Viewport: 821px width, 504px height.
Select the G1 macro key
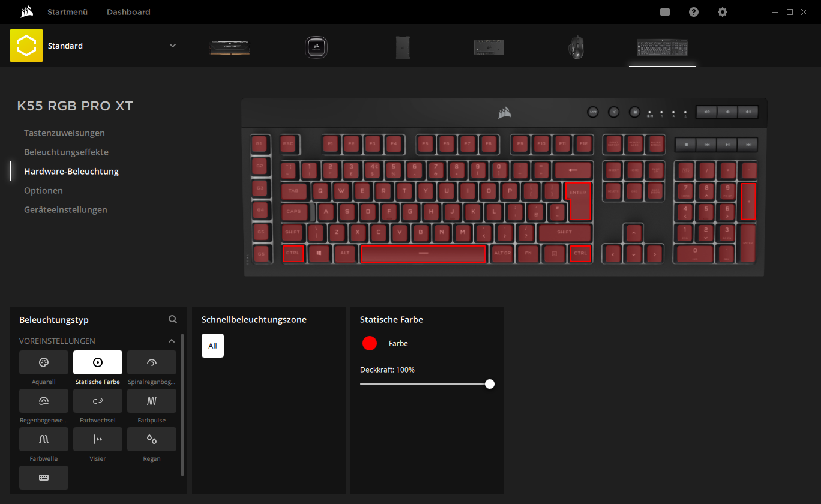pyautogui.click(x=259, y=144)
